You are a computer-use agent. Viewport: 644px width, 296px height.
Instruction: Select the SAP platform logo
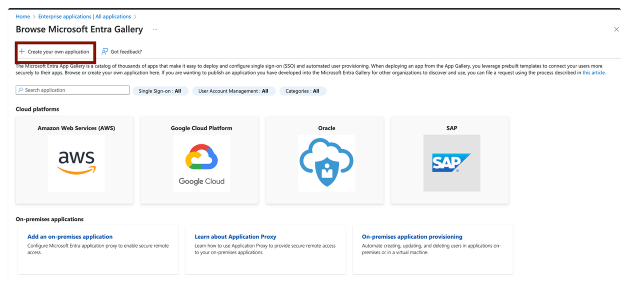click(x=452, y=163)
